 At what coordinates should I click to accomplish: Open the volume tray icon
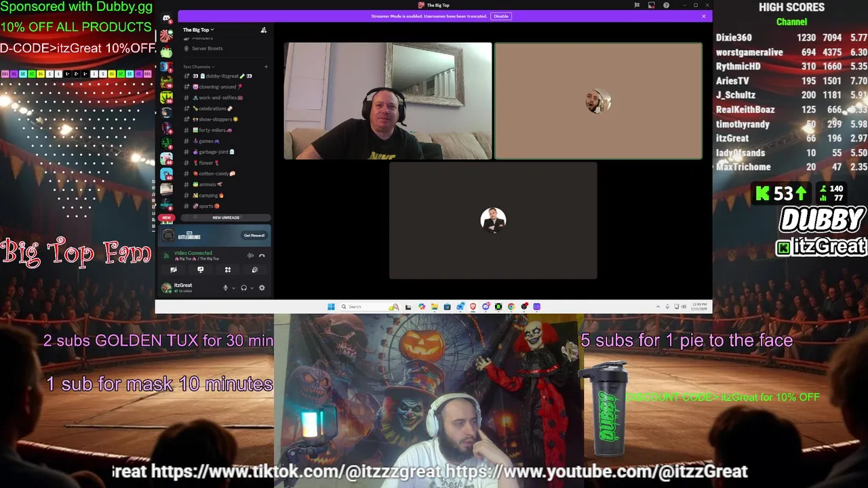tap(684, 307)
